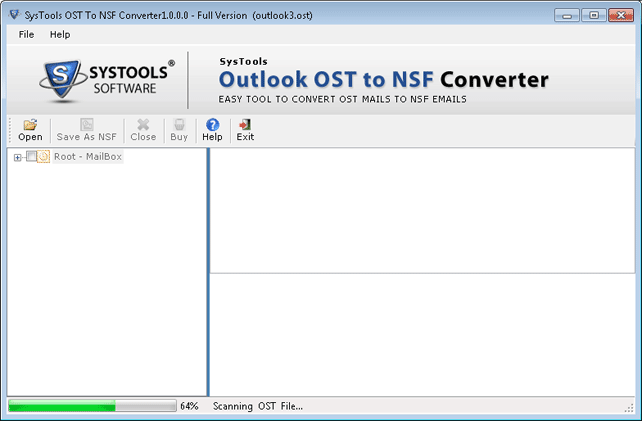The image size is (642, 421).
Task: Click the 64% progress value
Action: pyautogui.click(x=189, y=406)
